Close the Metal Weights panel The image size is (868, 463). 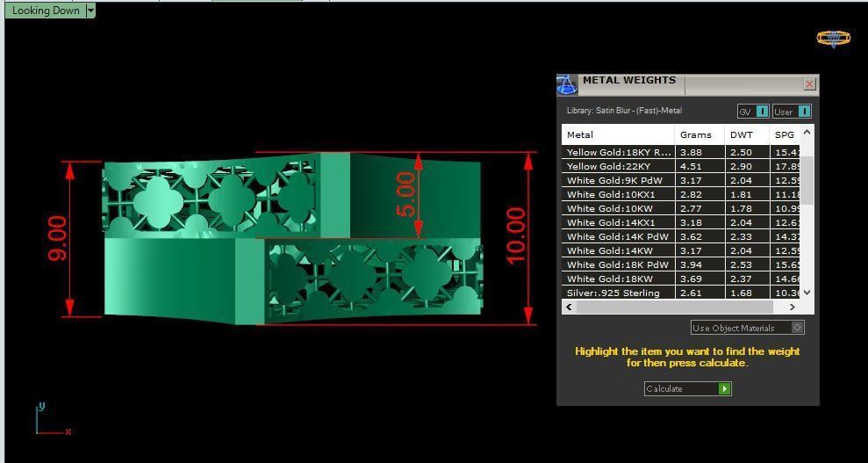tap(809, 84)
